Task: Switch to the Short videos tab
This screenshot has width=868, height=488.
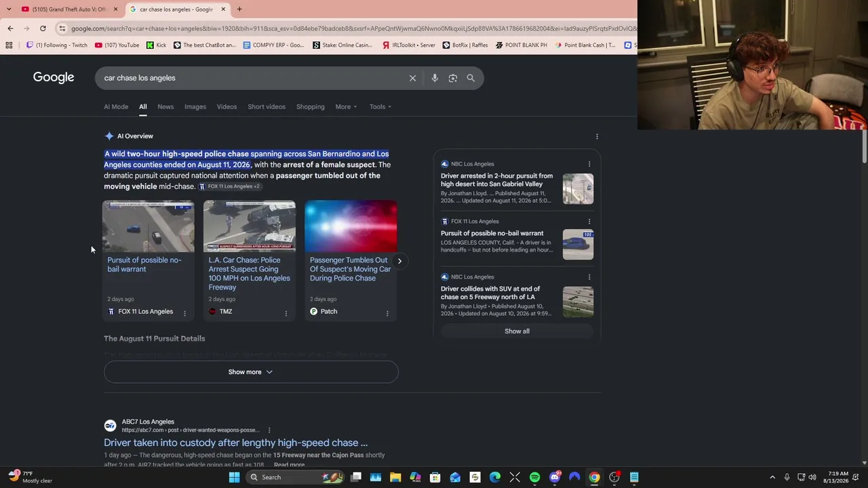Action: 267,106
